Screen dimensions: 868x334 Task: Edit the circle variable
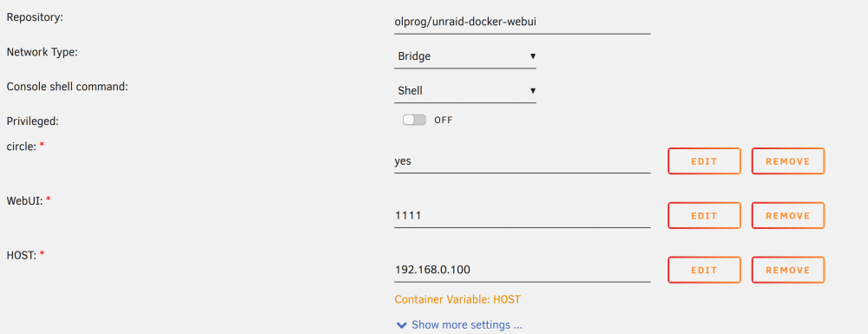coord(704,161)
